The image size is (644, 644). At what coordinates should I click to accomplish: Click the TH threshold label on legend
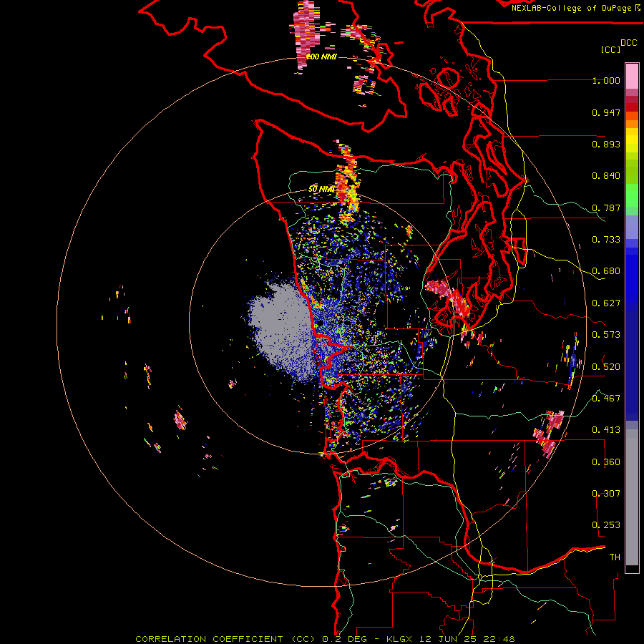coord(615,557)
